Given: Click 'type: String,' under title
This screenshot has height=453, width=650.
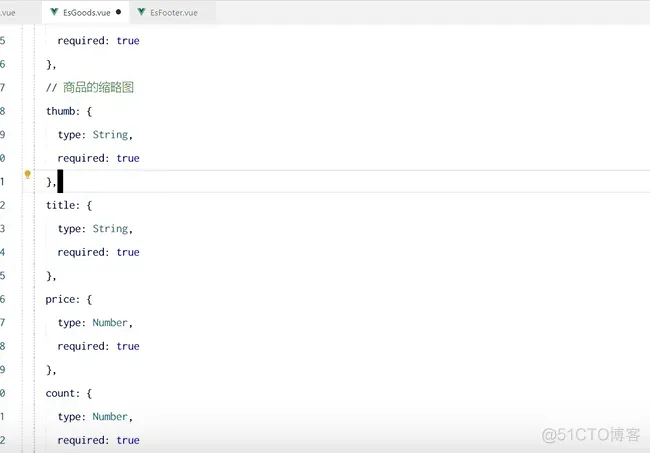Looking at the screenshot, I should 95,229.
